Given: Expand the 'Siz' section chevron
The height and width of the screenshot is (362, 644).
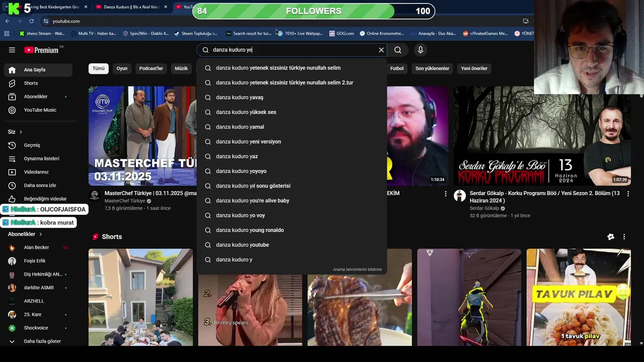Looking at the screenshot, I should (21, 132).
